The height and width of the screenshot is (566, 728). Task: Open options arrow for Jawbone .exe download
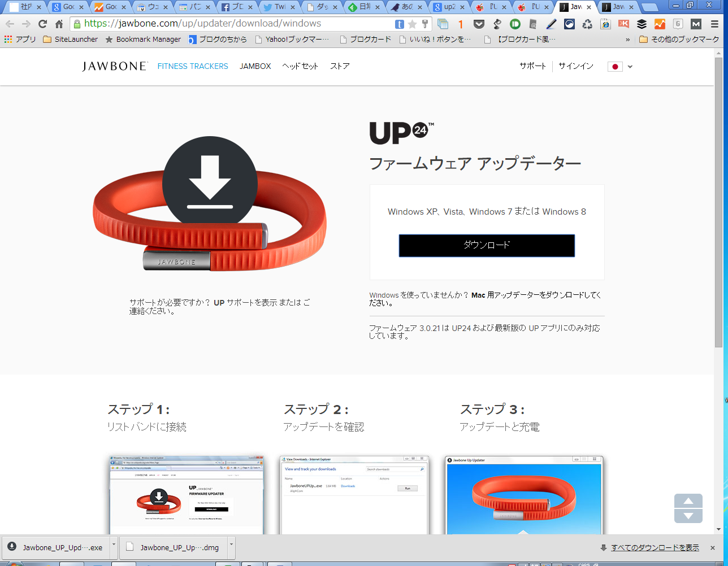point(114,547)
